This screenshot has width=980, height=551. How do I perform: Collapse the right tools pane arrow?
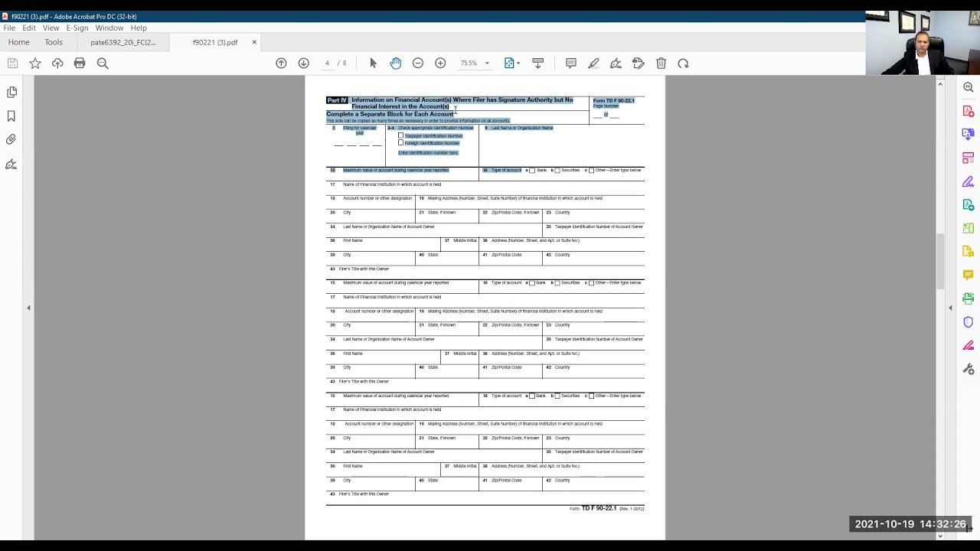tap(950, 308)
